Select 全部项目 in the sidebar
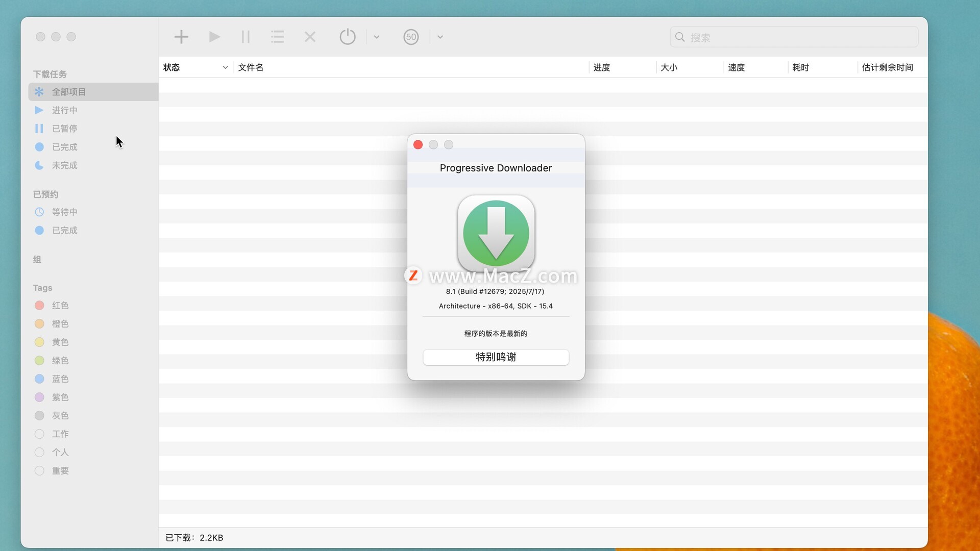The height and width of the screenshot is (551, 980). [93, 92]
